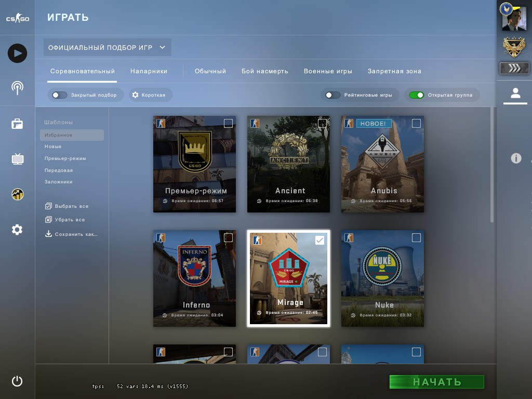
Task: Open the friends list person icon
Action: (515, 93)
